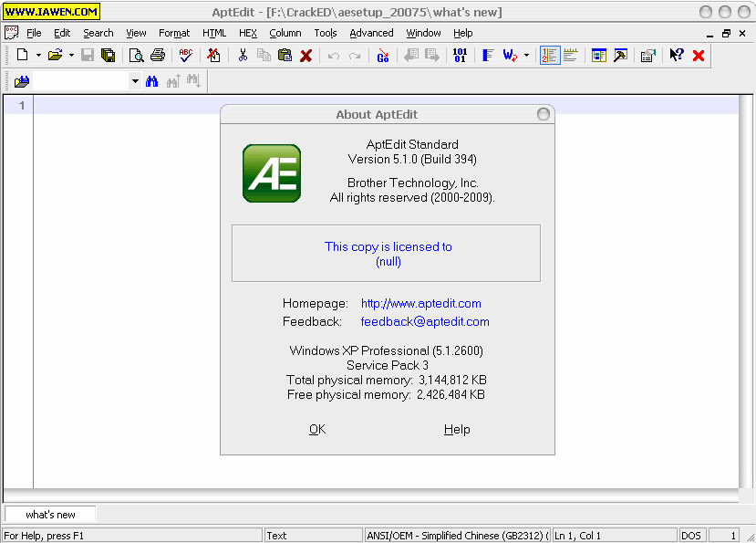The width and height of the screenshot is (756, 543).
Task: Open the Format menu
Action: click(174, 33)
